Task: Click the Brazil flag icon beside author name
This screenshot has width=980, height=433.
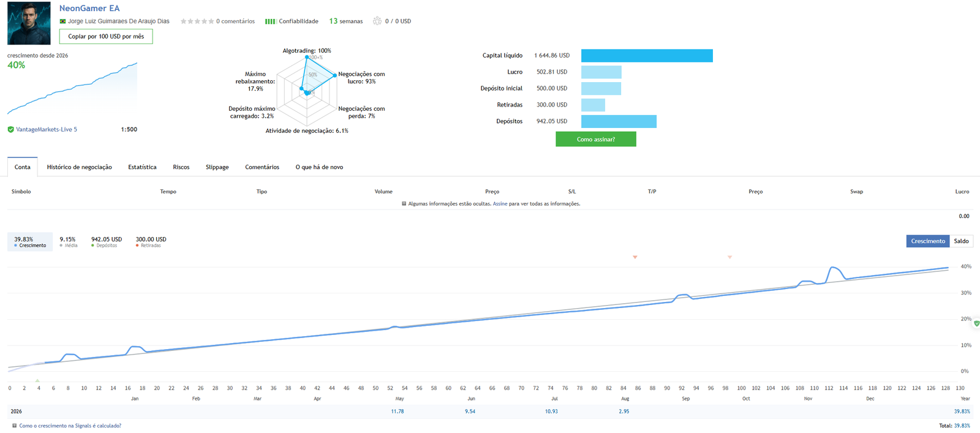Action: (62, 21)
